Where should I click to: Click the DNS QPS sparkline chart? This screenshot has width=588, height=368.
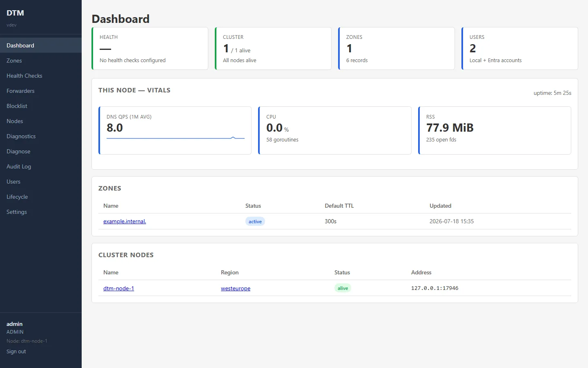[176, 138]
